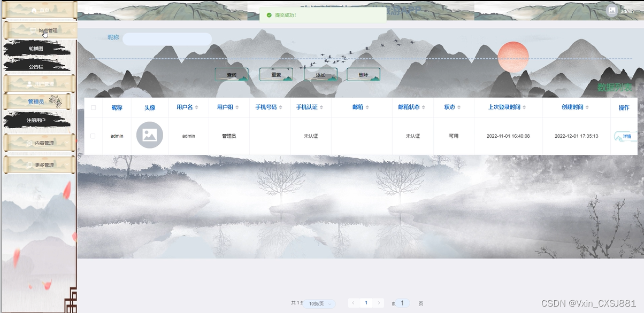Open the 10条/页 page size dropdown
Viewport: 644px width, 313px height.
click(x=319, y=303)
